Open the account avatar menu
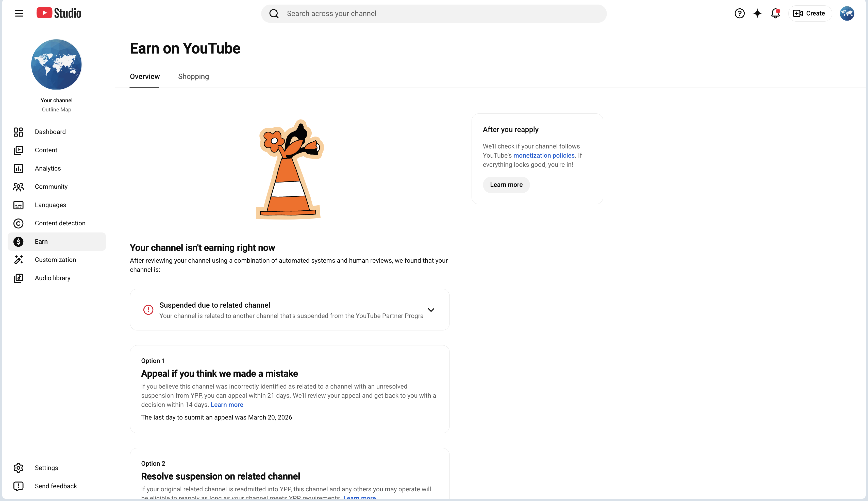The height and width of the screenshot is (501, 868). tap(847, 13)
